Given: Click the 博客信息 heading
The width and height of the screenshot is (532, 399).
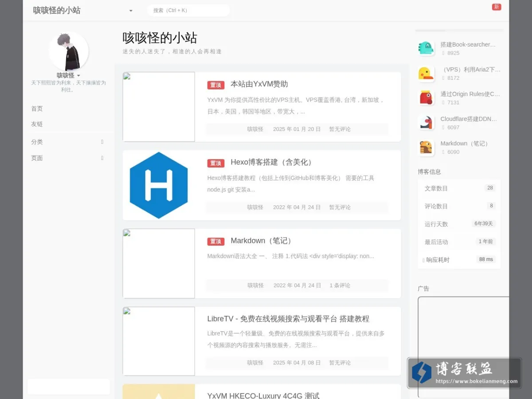Looking at the screenshot, I should coord(429,172).
